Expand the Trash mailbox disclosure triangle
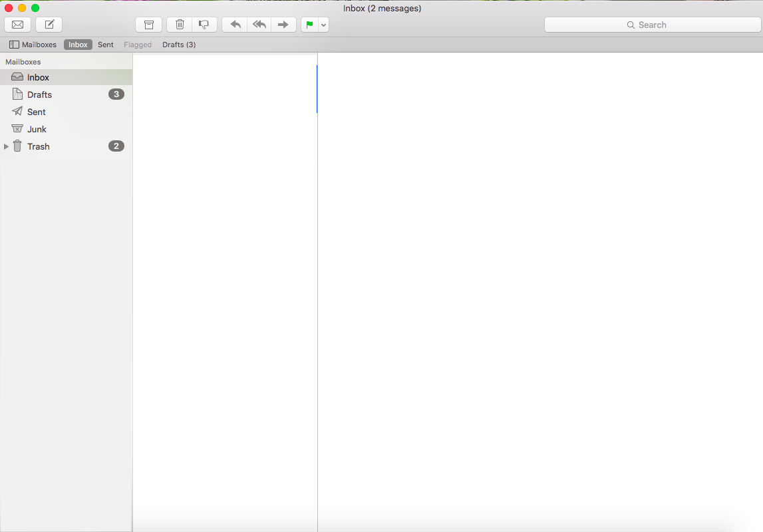The image size is (763, 532). (x=7, y=146)
